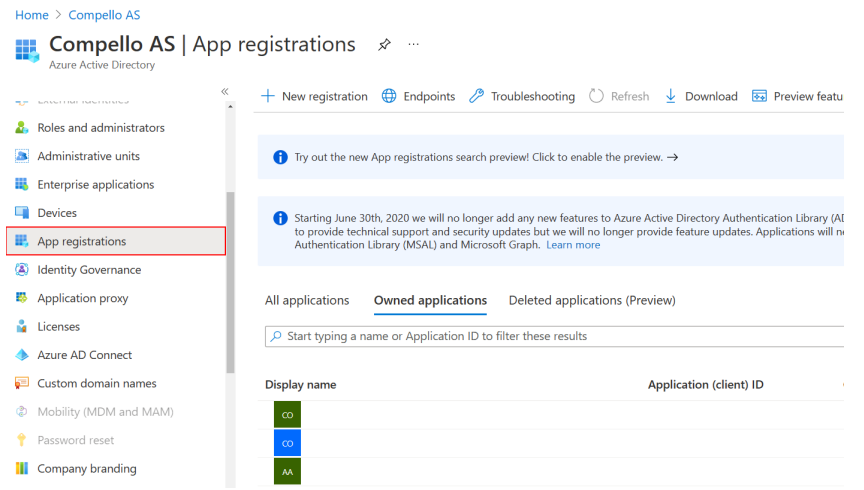The height and width of the screenshot is (490, 864).
Task: Click the Azure AD Connect icon
Action: [21, 355]
